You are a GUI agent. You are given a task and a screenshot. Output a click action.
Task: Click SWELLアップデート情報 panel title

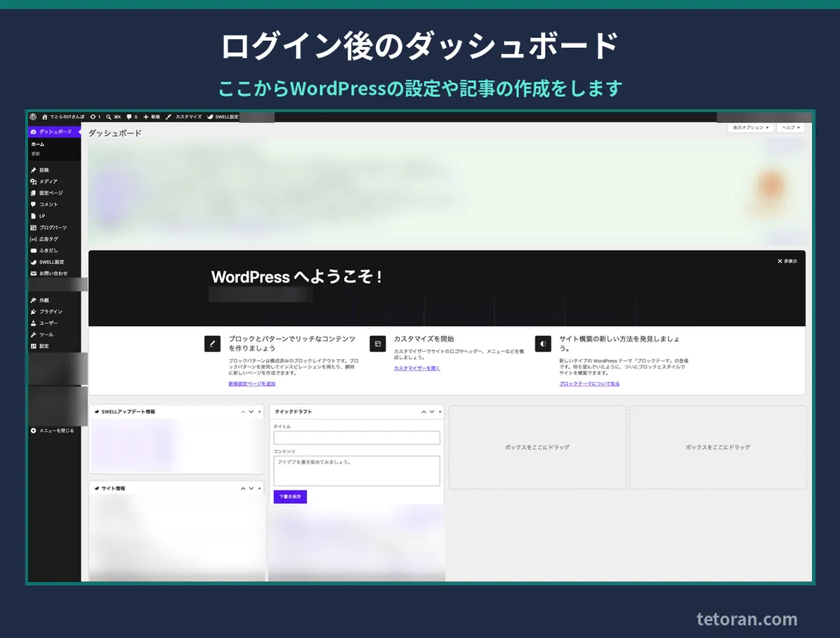click(x=128, y=412)
